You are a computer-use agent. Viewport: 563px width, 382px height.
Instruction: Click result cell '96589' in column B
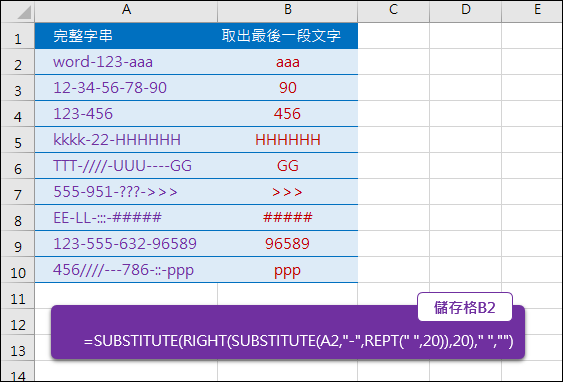coord(288,244)
